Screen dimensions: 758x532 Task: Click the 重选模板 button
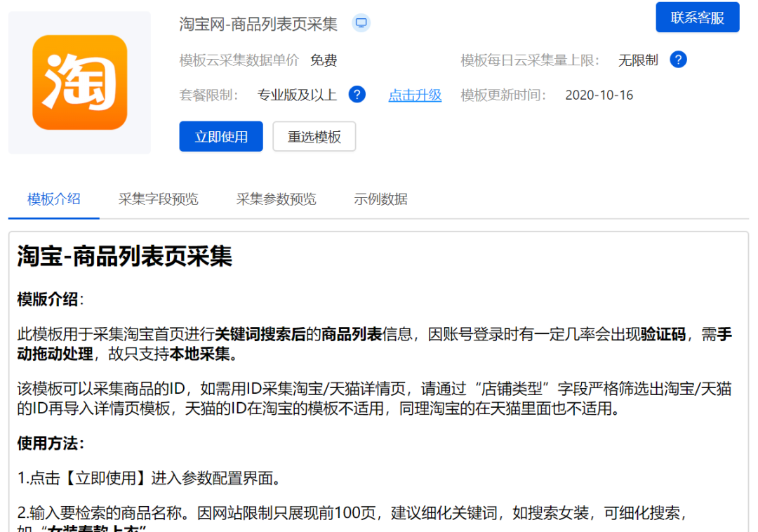click(x=314, y=136)
